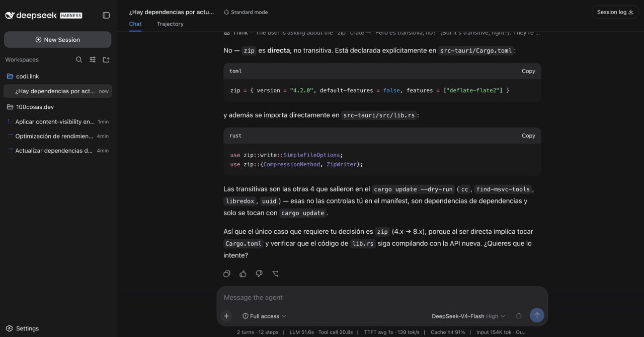The image size is (644, 337).
Task: Give thumbs up to the response
Action: pos(243,274)
